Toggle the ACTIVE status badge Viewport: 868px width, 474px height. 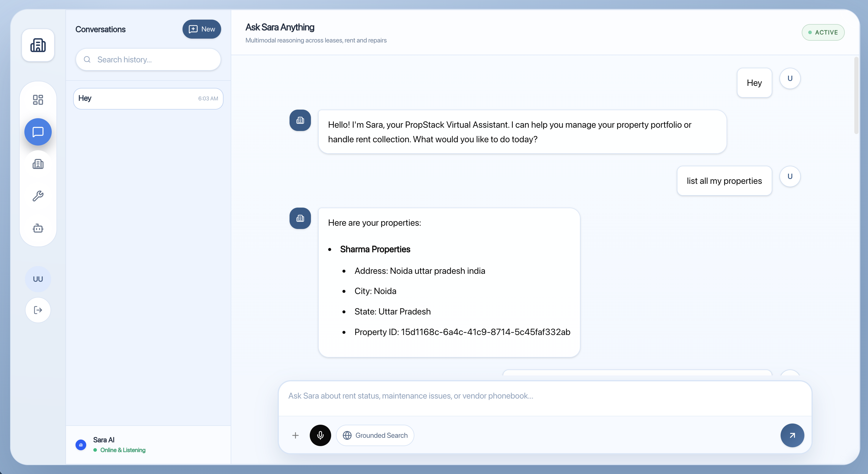(x=823, y=32)
